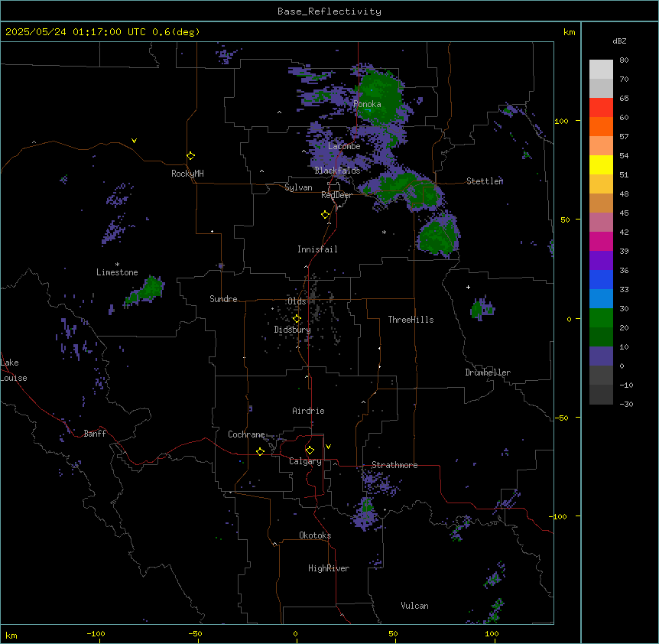Click the violet 39-36 dBZ legend swatch
The width and height of the screenshot is (659, 644).
point(601,261)
